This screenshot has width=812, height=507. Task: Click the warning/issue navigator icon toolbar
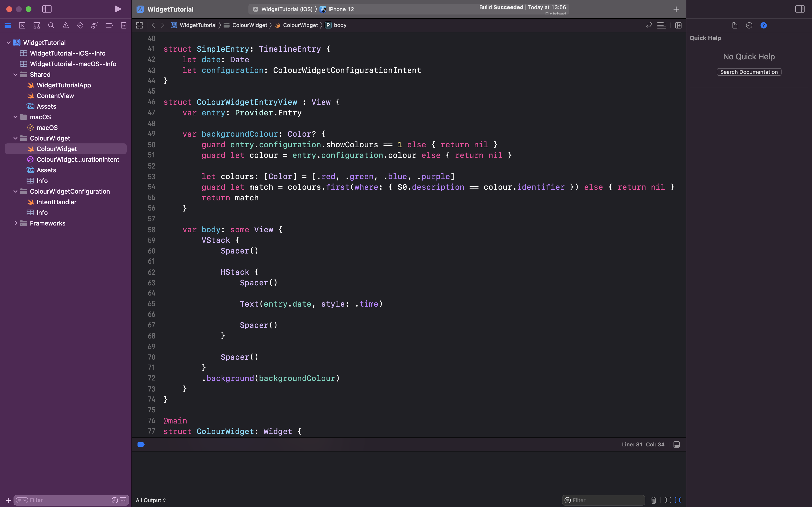65,25
